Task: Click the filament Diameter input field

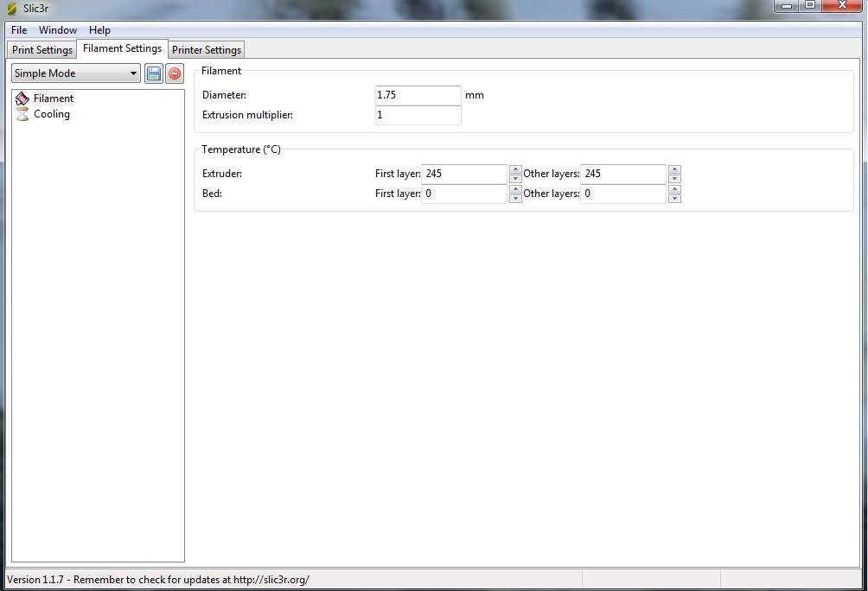Action: pos(418,95)
